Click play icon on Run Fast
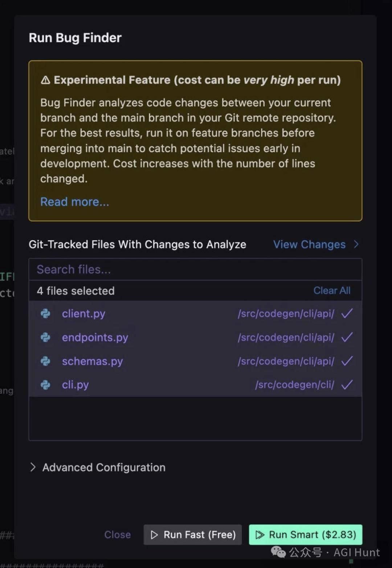The height and width of the screenshot is (568, 392). [x=154, y=535]
